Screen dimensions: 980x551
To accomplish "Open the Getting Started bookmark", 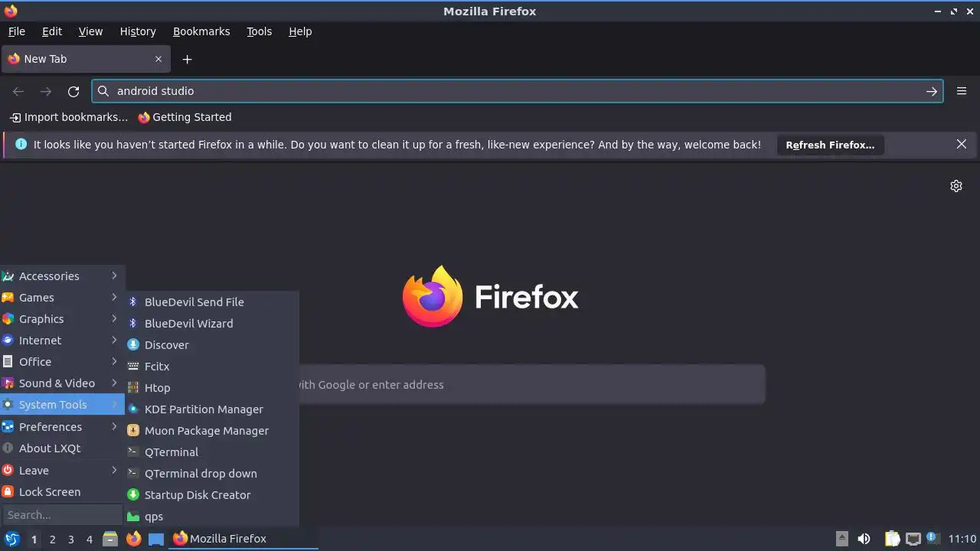I will coord(185,117).
